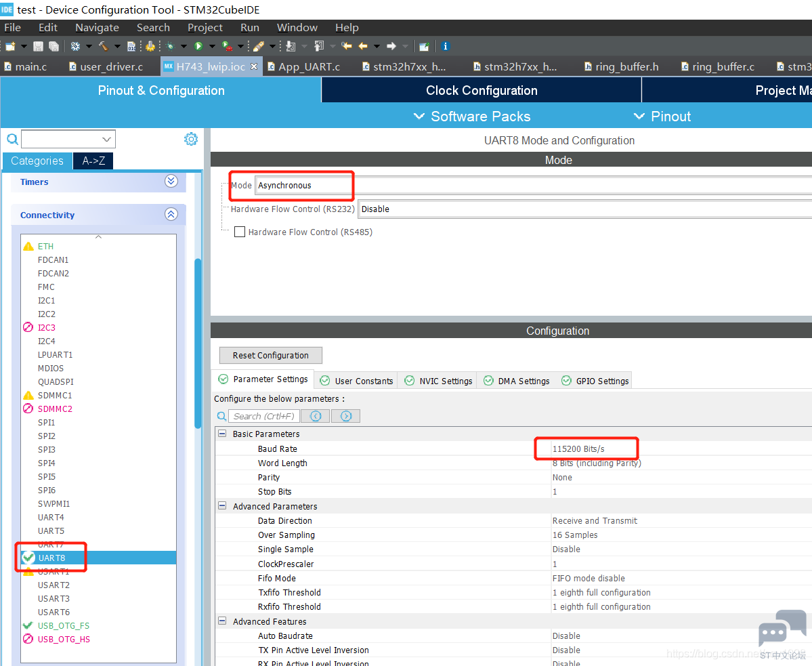The image size is (812, 666).
Task: Expand the Software Packs menu
Action: 472,117
